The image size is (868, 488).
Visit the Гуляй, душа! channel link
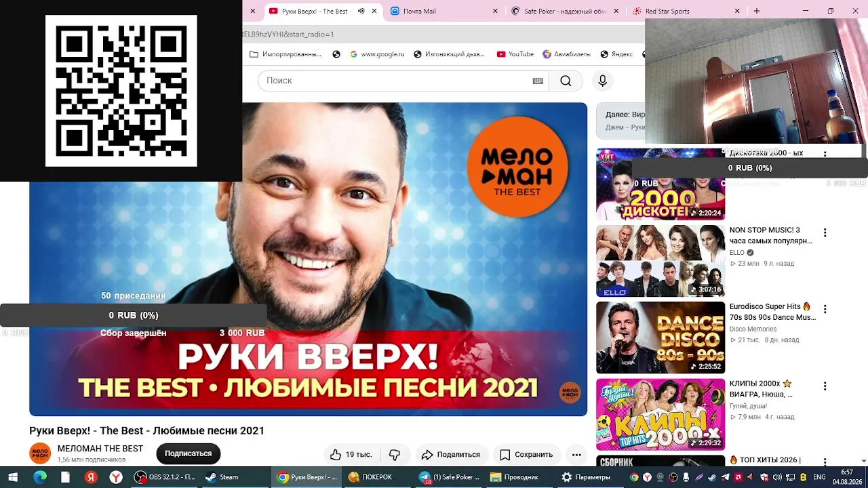pyautogui.click(x=748, y=406)
